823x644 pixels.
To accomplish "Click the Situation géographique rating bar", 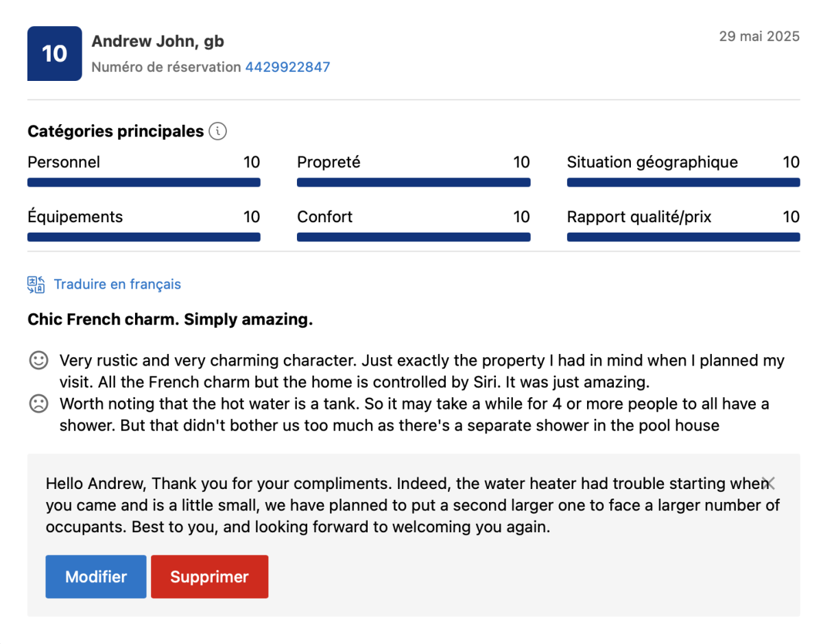I will point(683,182).
